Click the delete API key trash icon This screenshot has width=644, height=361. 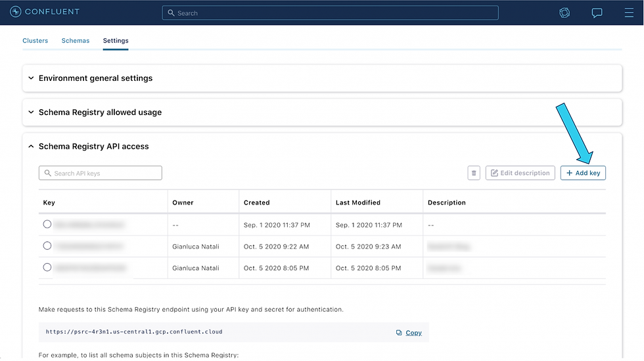(474, 173)
